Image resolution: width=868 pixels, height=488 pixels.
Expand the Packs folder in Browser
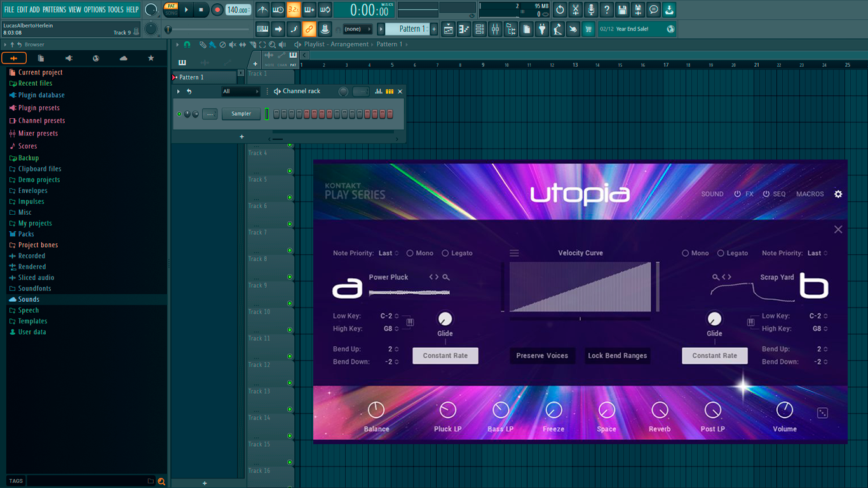[26, 234]
